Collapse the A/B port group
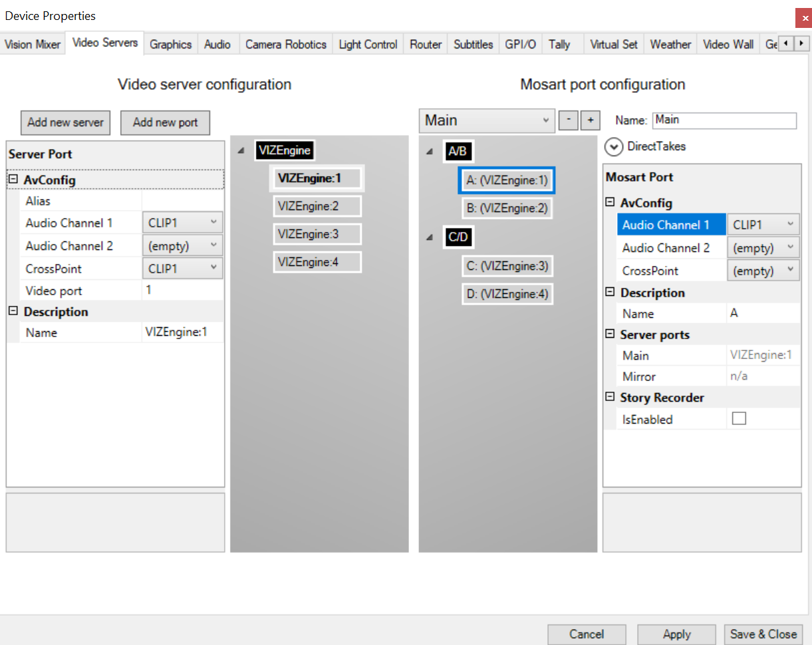The height and width of the screenshot is (645, 812). tap(430, 152)
